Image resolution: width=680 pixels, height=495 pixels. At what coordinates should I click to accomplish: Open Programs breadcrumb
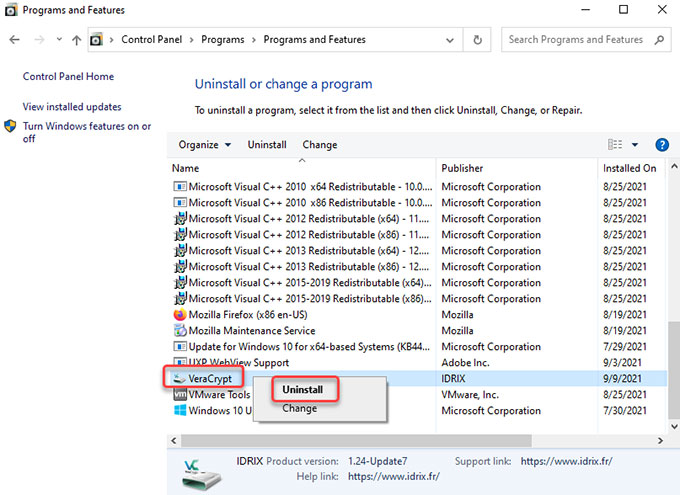(x=222, y=39)
